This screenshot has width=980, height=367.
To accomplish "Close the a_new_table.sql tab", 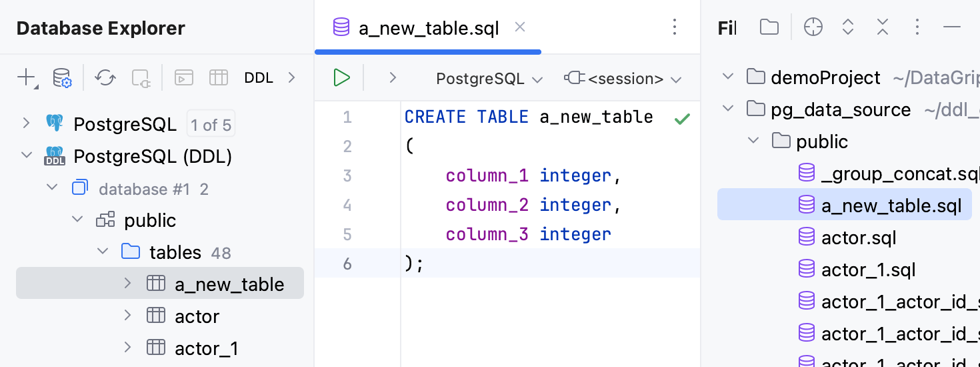I will (x=521, y=27).
